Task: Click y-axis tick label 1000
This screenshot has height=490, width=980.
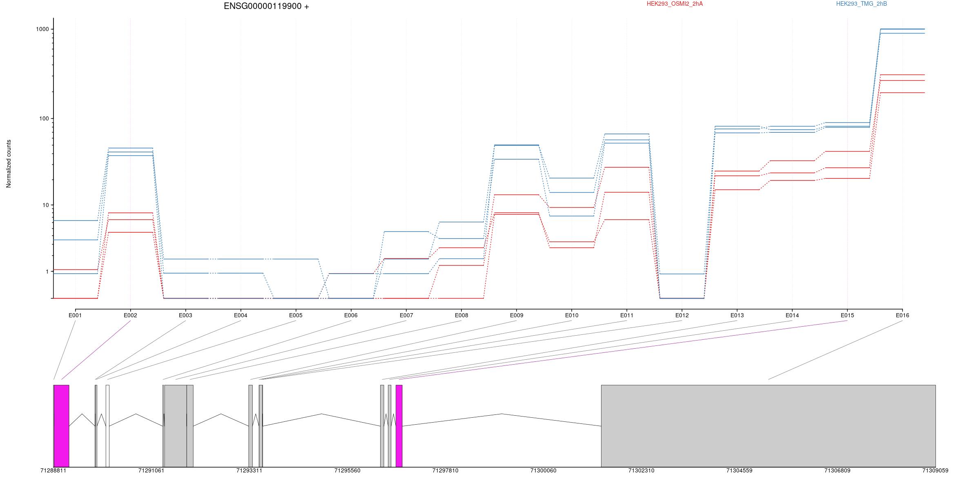Action: [42, 29]
